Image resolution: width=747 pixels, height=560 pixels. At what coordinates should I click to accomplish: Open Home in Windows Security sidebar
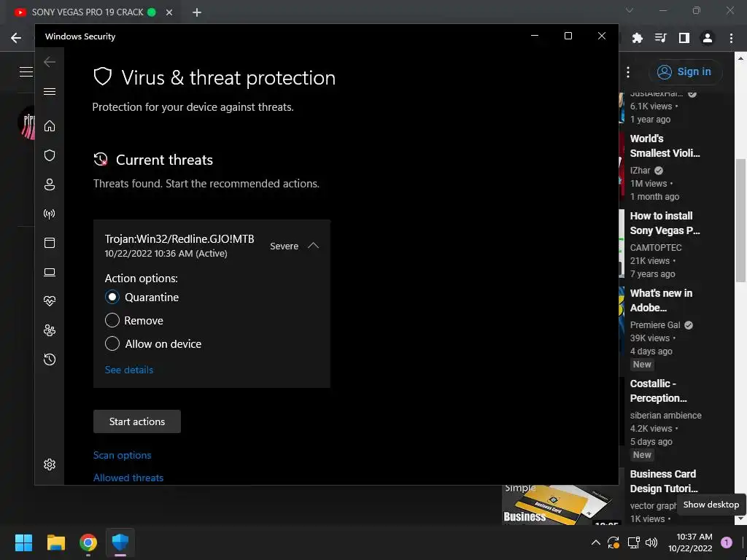coord(50,126)
